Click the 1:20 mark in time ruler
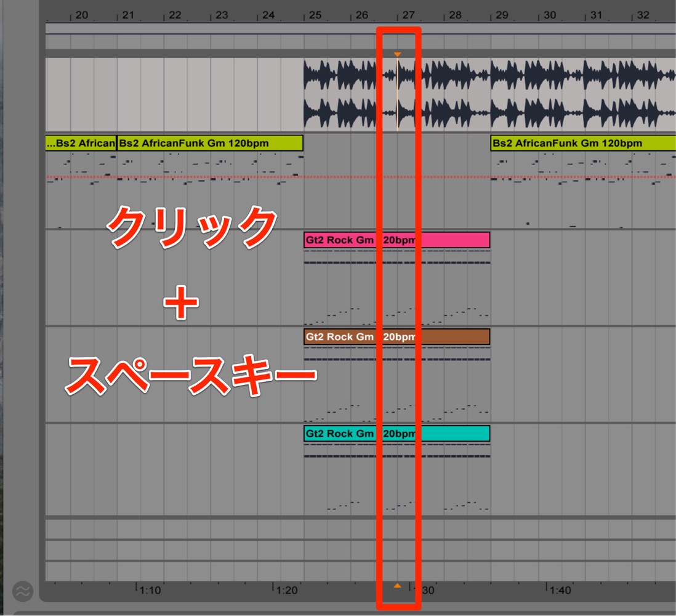 287,590
